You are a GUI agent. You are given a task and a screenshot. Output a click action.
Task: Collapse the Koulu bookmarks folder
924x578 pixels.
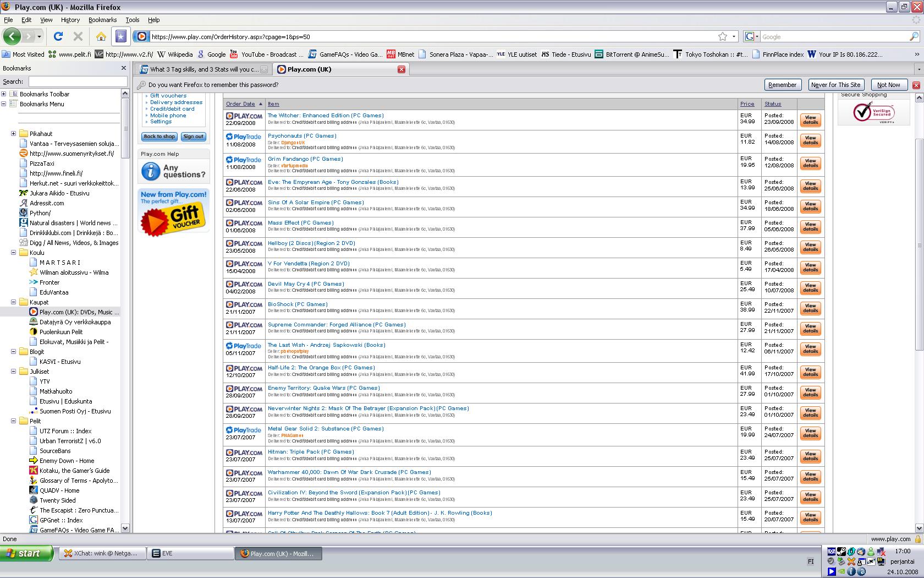click(14, 253)
